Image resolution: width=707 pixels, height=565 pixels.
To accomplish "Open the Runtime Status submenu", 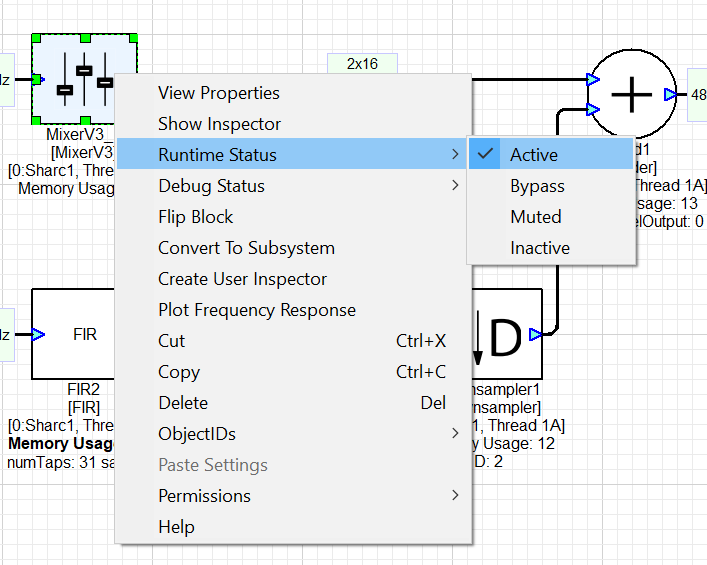I will click(x=293, y=155).
